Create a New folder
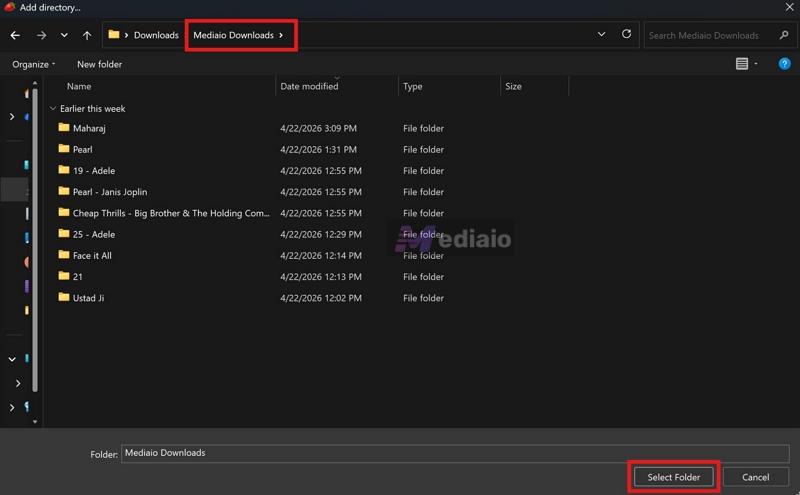Image resolution: width=800 pixels, height=495 pixels. (x=99, y=64)
